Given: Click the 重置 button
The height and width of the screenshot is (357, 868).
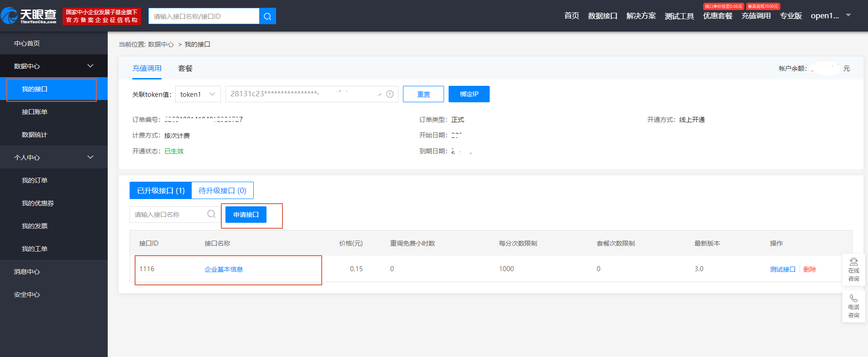Looking at the screenshot, I should (x=424, y=94).
